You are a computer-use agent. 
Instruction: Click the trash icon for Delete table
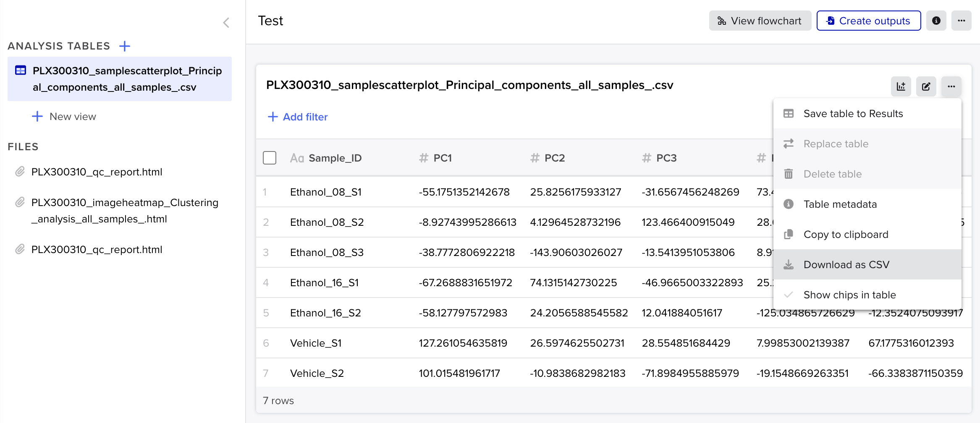(788, 174)
